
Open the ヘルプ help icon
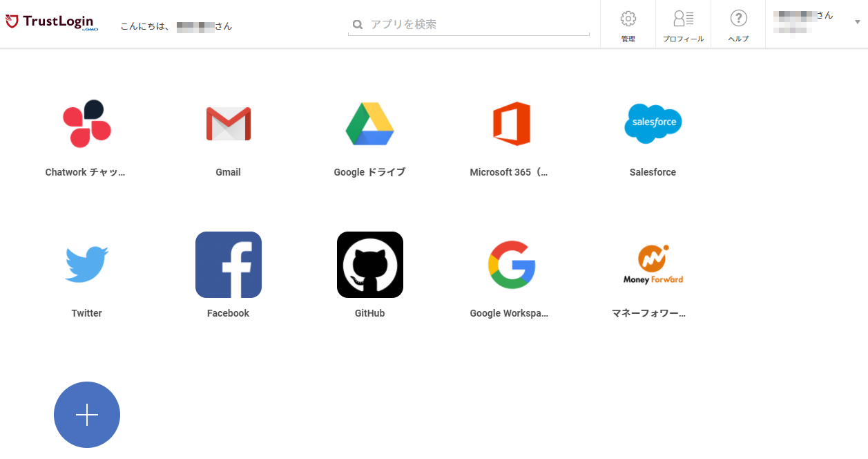(737, 24)
